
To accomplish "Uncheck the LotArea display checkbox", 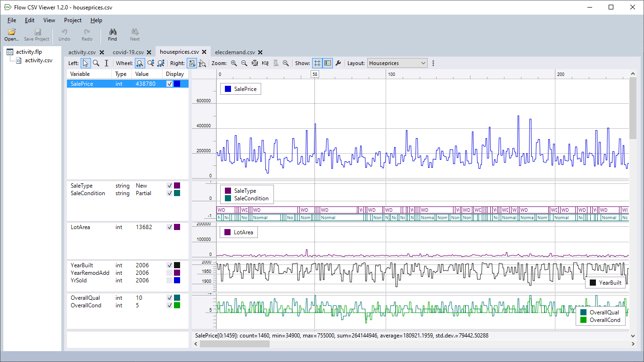I will pos(170,227).
